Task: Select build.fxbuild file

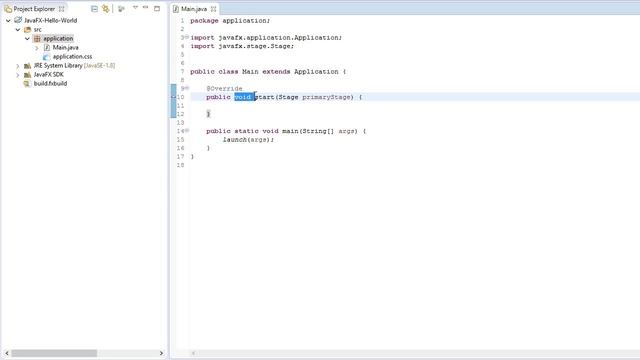Action: pos(50,84)
